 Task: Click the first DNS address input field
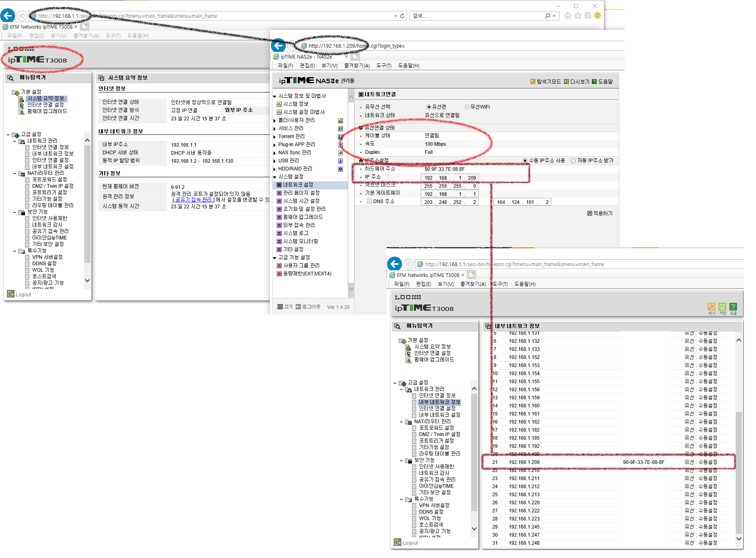pos(449,202)
